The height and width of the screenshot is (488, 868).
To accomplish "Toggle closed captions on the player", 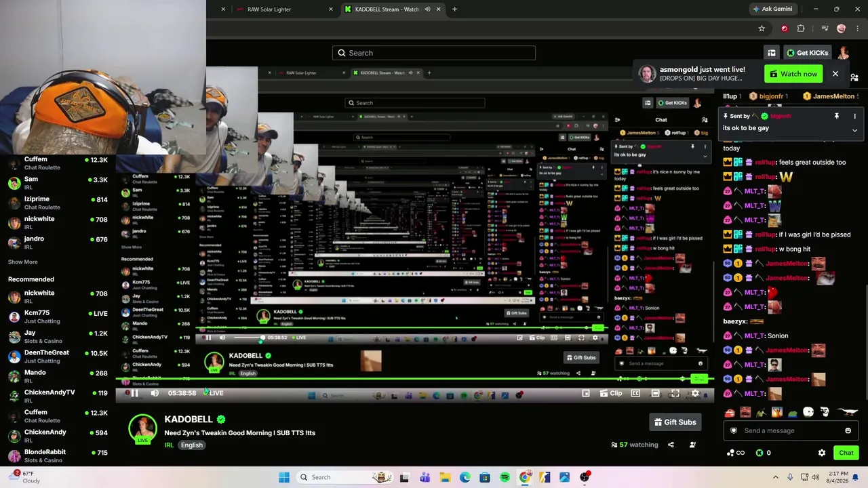I will tap(635, 393).
